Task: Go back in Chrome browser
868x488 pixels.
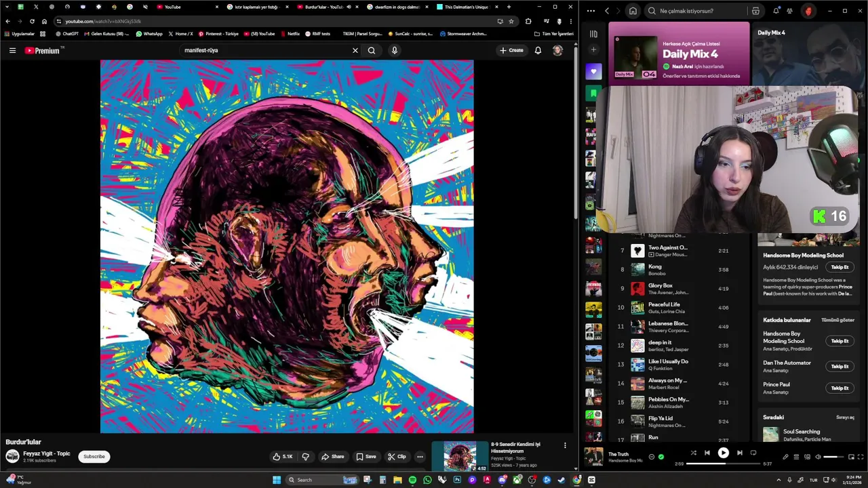Action: pos(7,21)
